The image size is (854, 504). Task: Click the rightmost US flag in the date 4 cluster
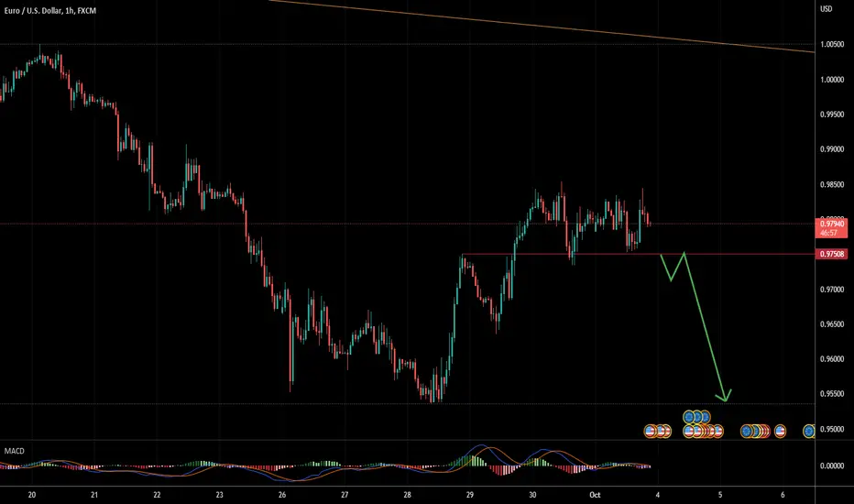click(717, 432)
